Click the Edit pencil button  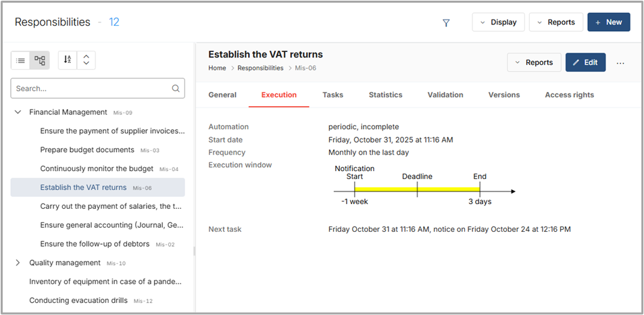585,62
